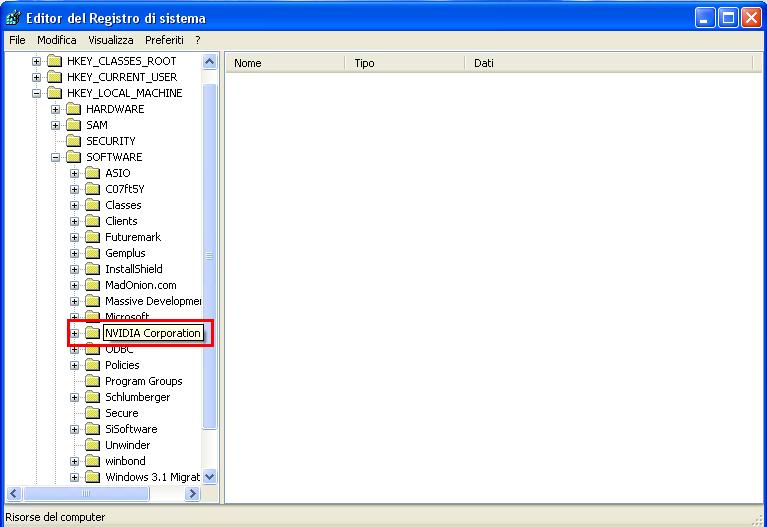Click the open SOFTWARE folder icon
This screenshot has height=527, width=767.
pyautogui.click(x=73, y=157)
